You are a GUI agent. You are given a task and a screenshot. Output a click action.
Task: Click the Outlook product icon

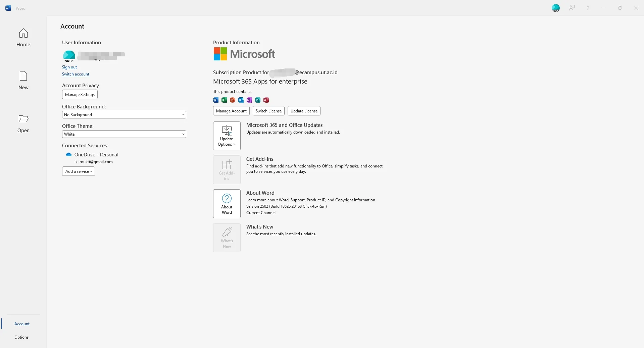pyautogui.click(x=241, y=100)
